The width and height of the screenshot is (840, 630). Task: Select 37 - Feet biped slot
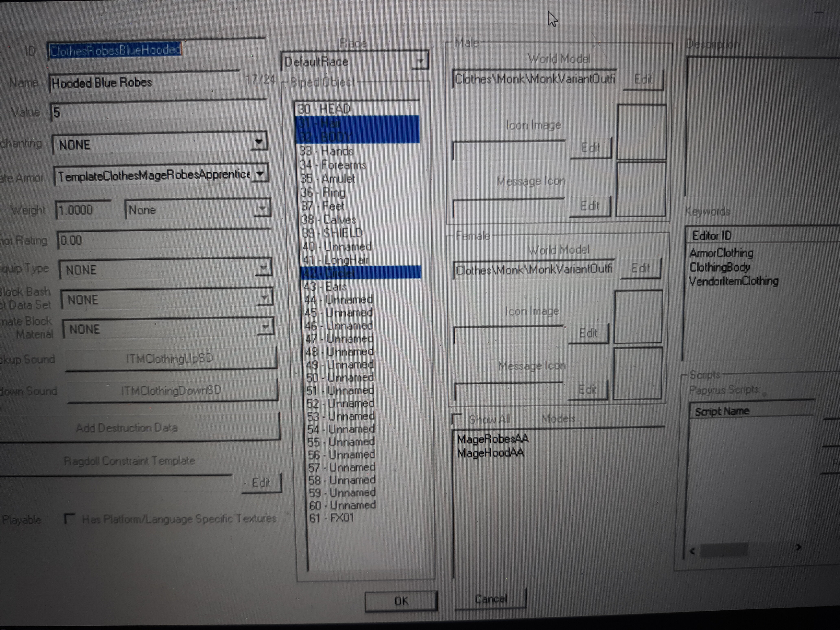click(x=360, y=206)
